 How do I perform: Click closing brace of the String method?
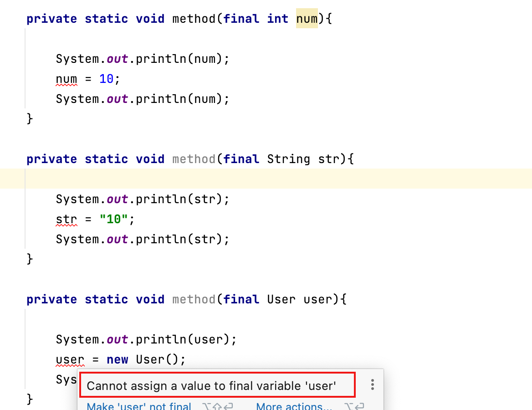point(30,259)
